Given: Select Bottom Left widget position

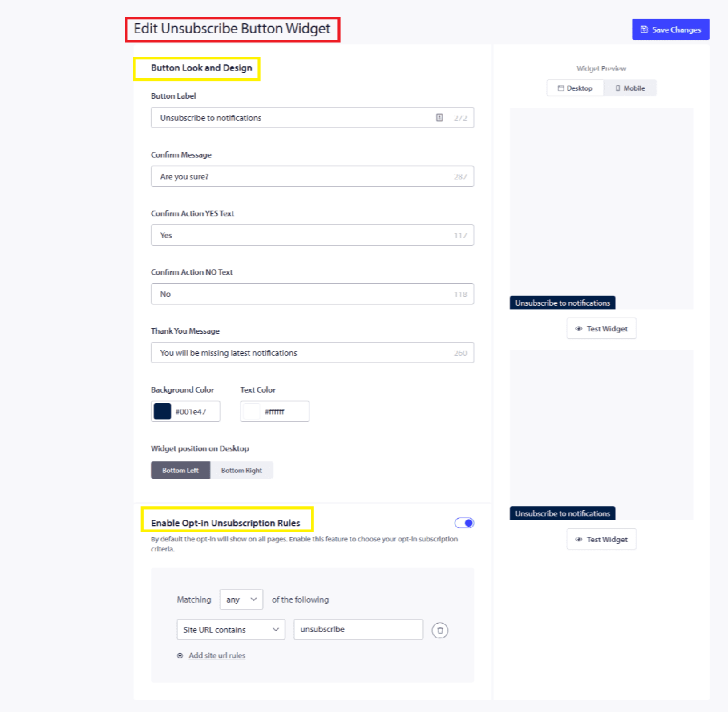Looking at the screenshot, I should [181, 470].
